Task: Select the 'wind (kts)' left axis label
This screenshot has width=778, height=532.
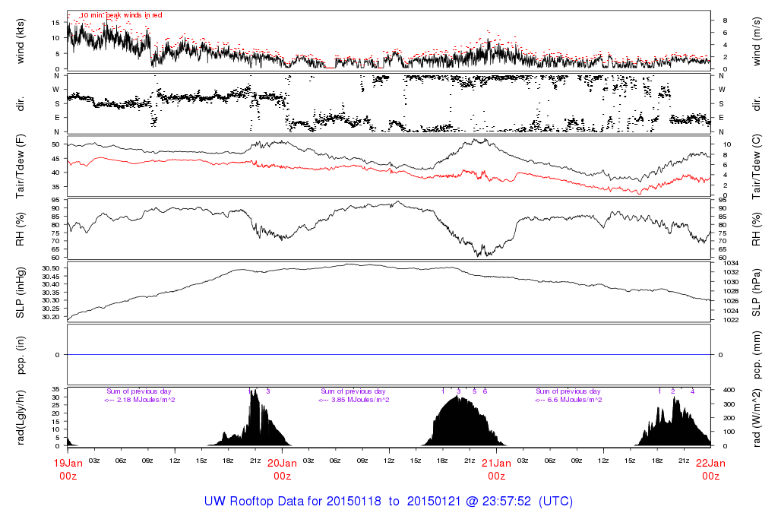Action: point(21,40)
